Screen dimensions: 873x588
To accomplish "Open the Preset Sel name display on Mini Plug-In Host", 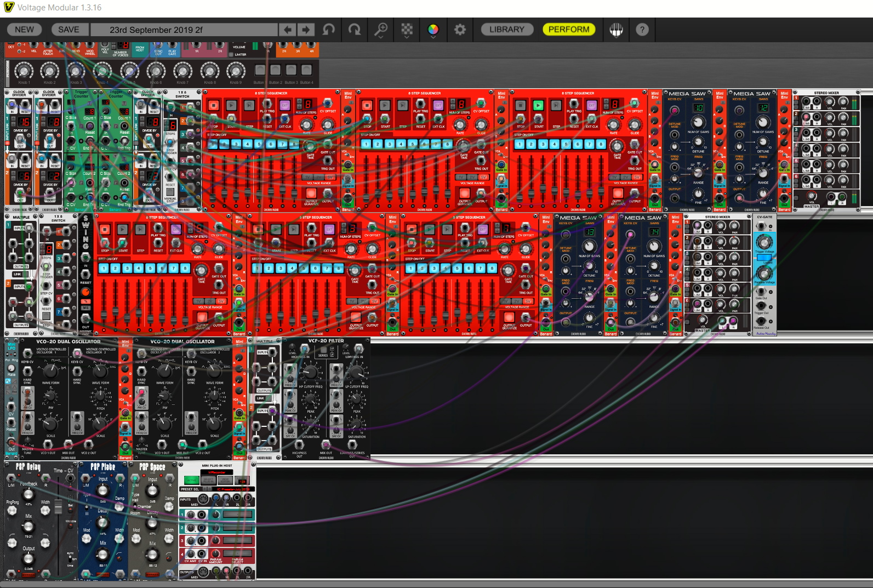I will [233, 489].
